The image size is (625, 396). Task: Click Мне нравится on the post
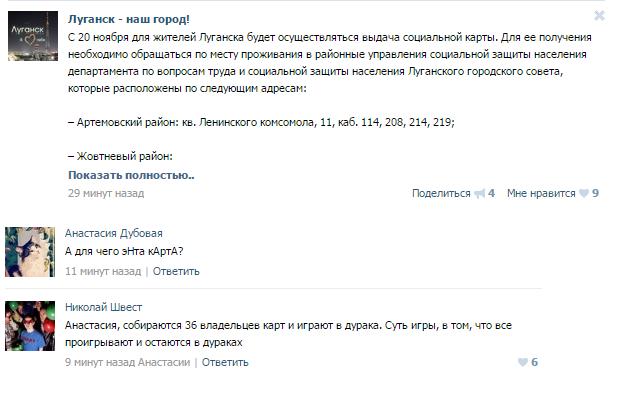[541, 193]
